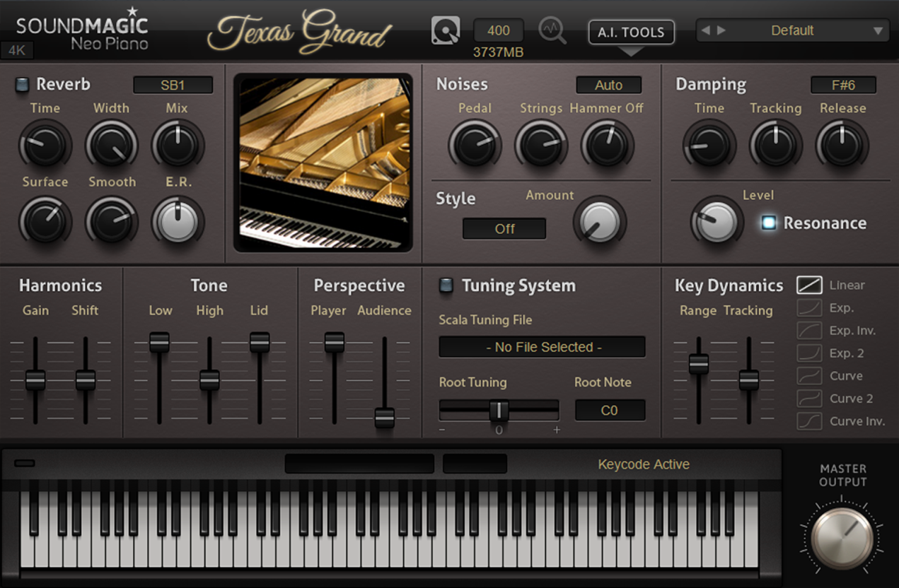Toggle the Reverb enable switch

23,85
